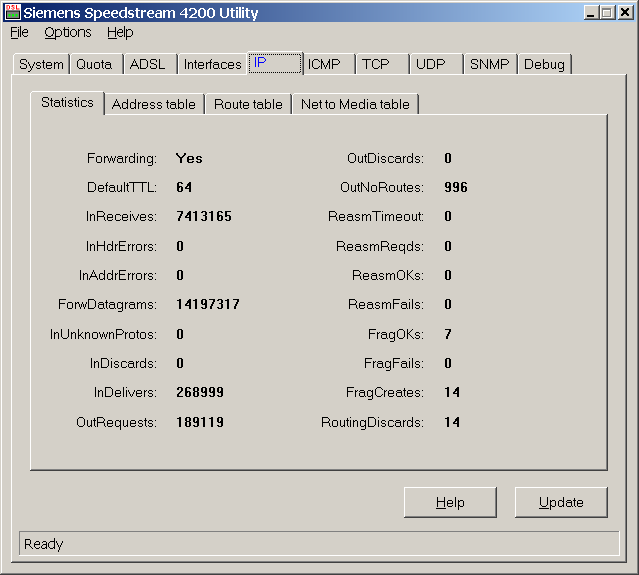The image size is (639, 575).
Task: Click the ForwDatagrams value 14197317
Action: [x=208, y=304]
